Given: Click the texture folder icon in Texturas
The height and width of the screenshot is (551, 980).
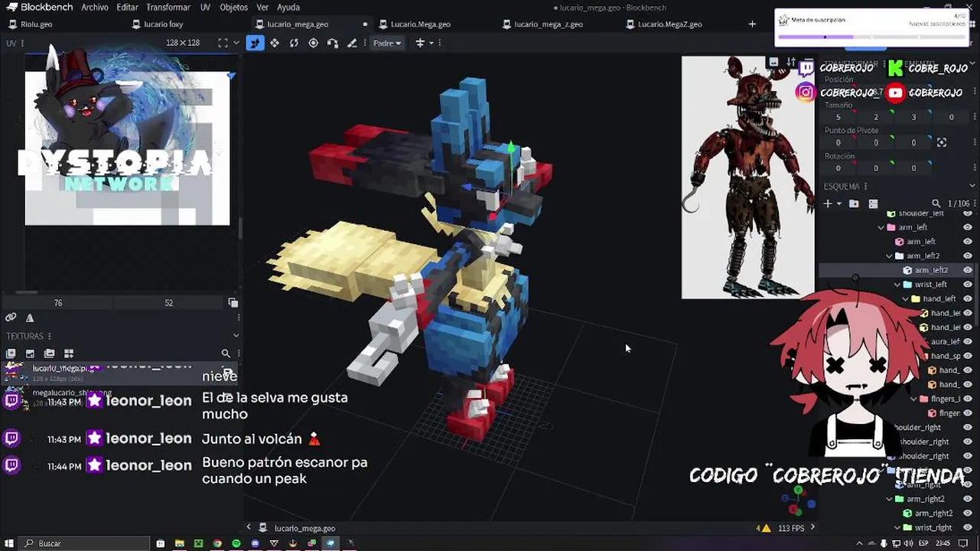Looking at the screenshot, I should 49,354.
